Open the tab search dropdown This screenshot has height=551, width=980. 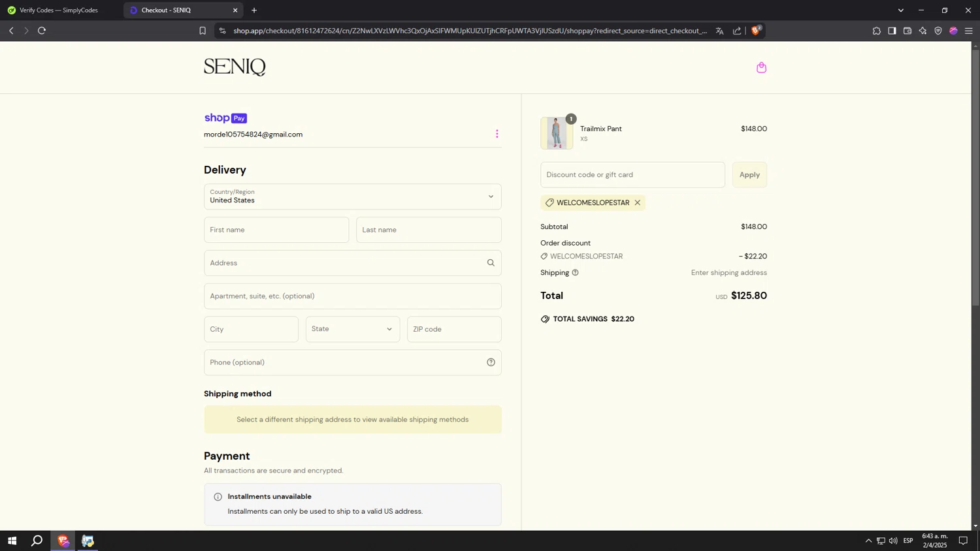[901, 10]
